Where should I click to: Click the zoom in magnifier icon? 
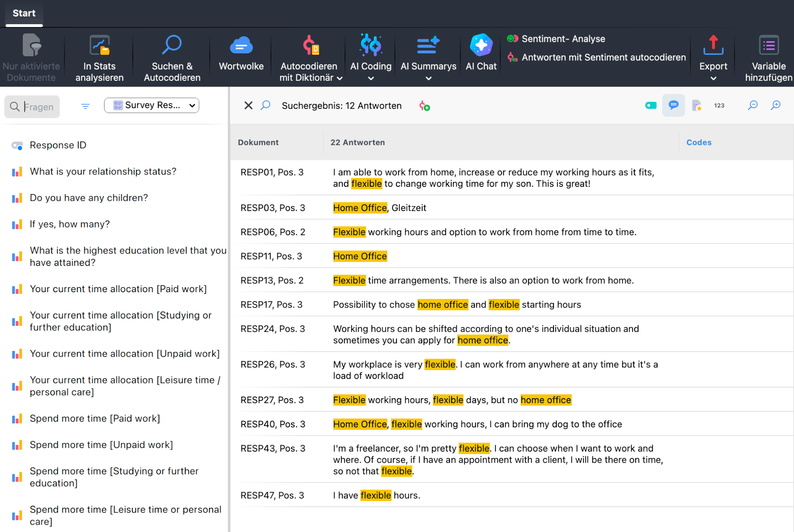(x=776, y=105)
